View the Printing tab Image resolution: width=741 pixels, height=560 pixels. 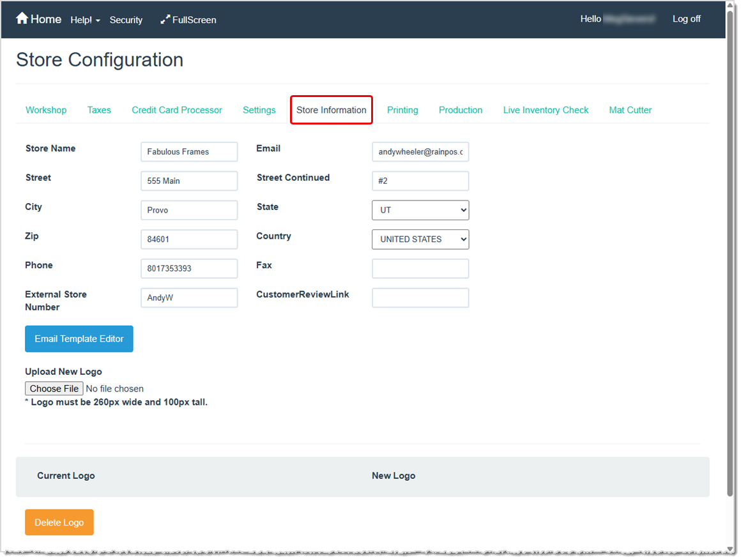tap(402, 110)
